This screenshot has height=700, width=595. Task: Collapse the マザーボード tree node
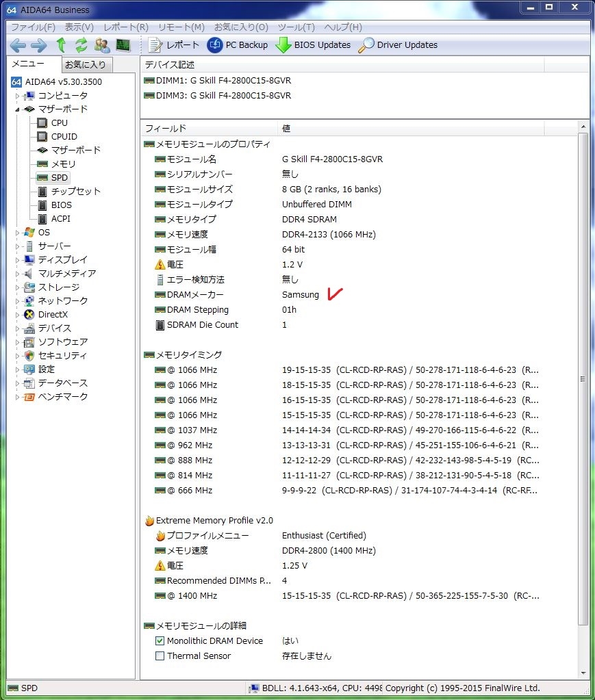17,109
